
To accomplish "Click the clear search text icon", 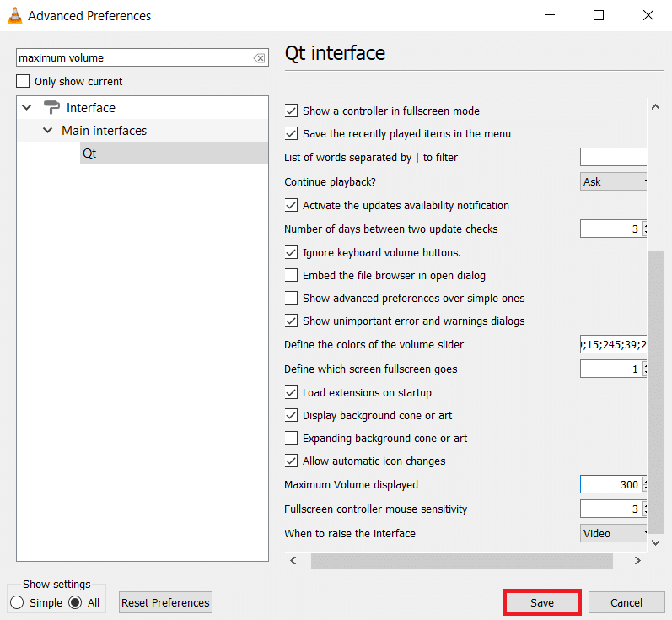I will (259, 58).
